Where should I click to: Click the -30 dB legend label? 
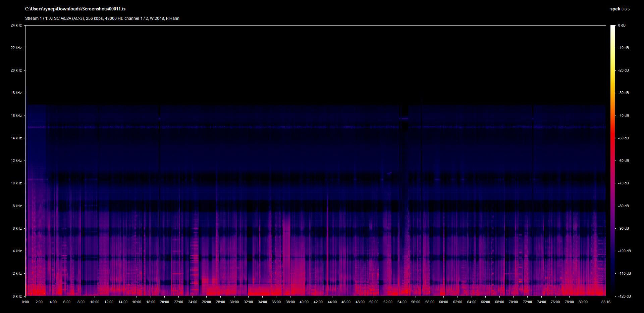pos(623,93)
